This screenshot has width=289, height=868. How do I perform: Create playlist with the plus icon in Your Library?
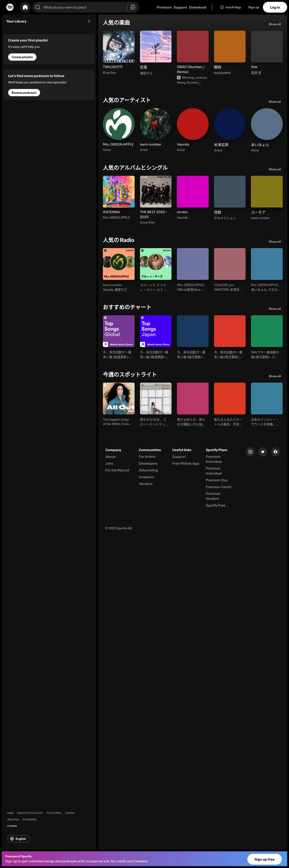[x=89, y=21]
